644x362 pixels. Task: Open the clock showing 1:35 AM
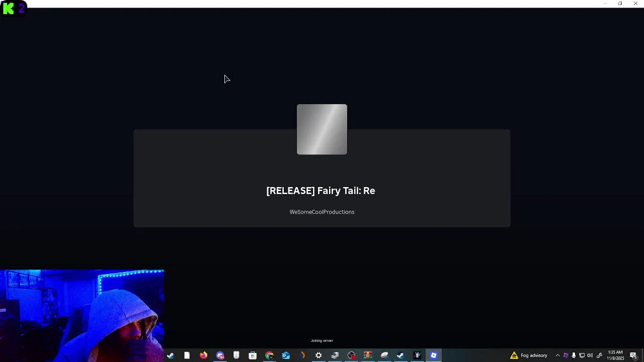coord(615,355)
